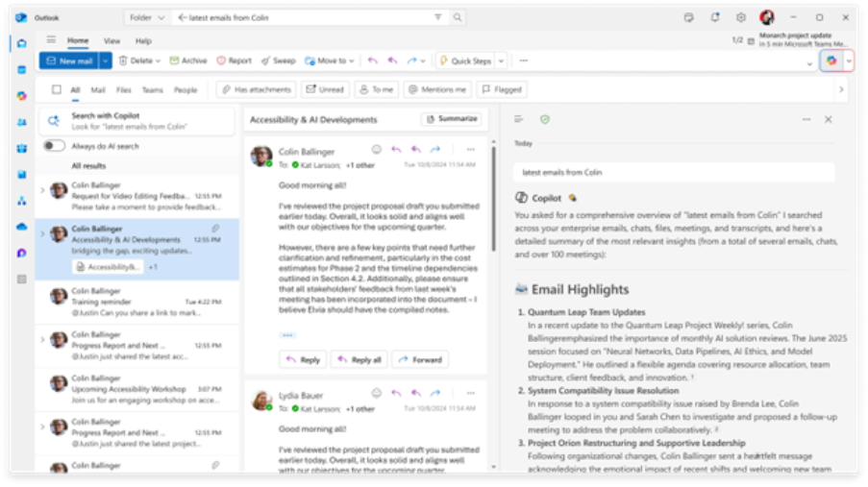Click the Copilot icon in ribbon

[x=831, y=61]
